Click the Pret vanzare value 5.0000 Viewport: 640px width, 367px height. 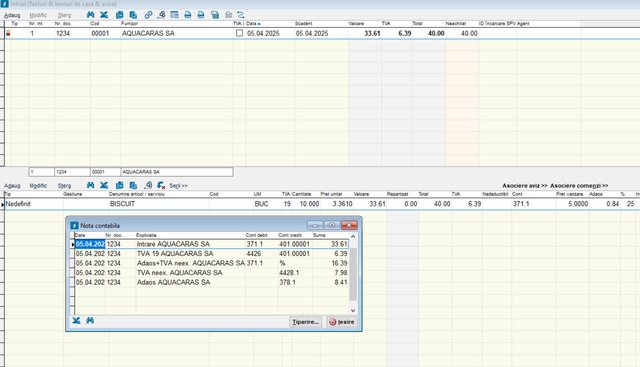click(578, 204)
